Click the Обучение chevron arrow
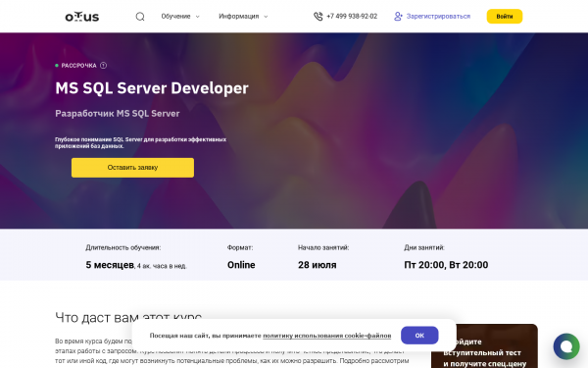 pos(198,17)
